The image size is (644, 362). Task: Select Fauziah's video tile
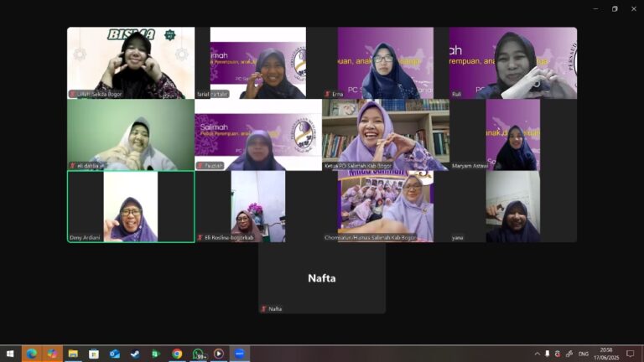tap(258, 135)
